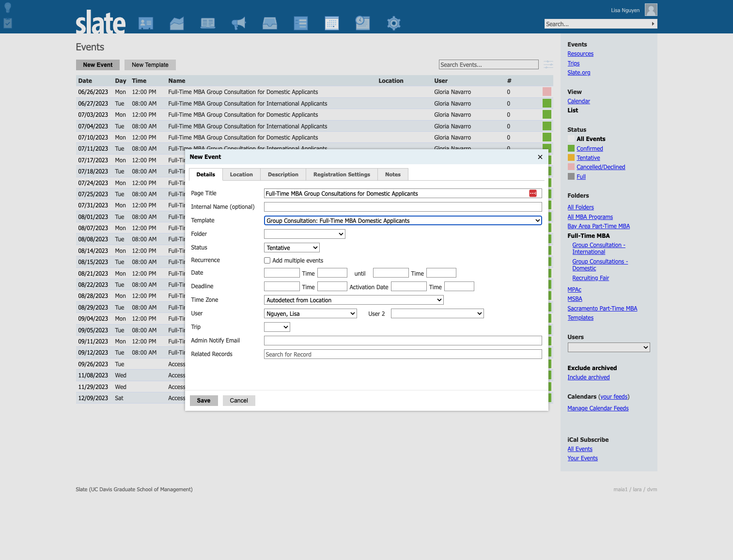
Task: Click the Lisa Nguyen user avatar
Action: (x=651, y=10)
